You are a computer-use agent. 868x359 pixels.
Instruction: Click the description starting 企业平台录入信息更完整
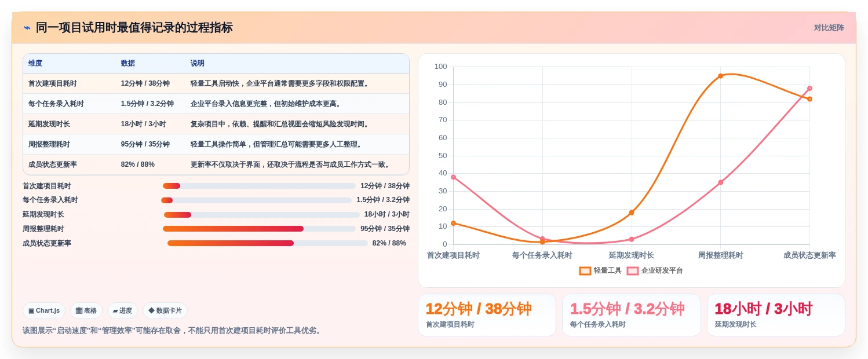tap(267, 104)
